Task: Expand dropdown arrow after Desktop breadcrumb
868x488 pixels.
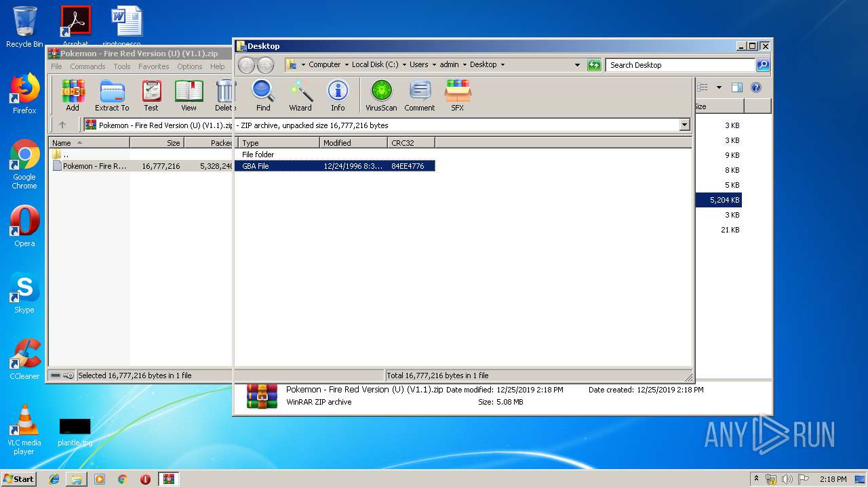Action: [502, 65]
